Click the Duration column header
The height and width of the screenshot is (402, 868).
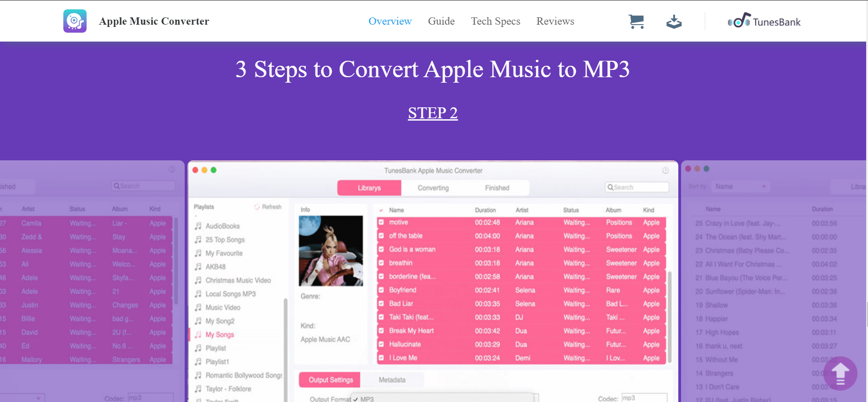485,210
